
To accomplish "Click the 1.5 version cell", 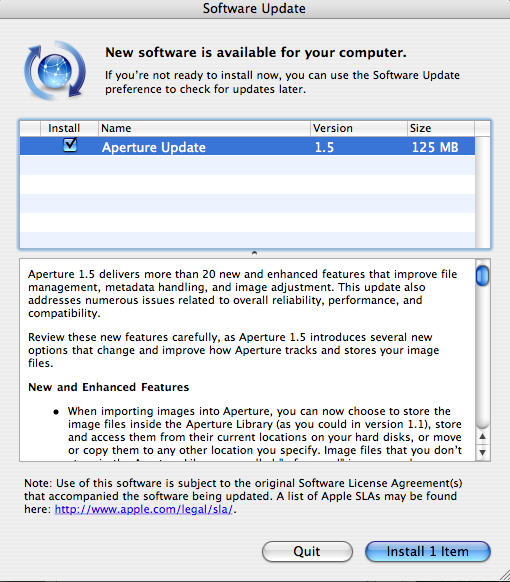I will coord(324,147).
